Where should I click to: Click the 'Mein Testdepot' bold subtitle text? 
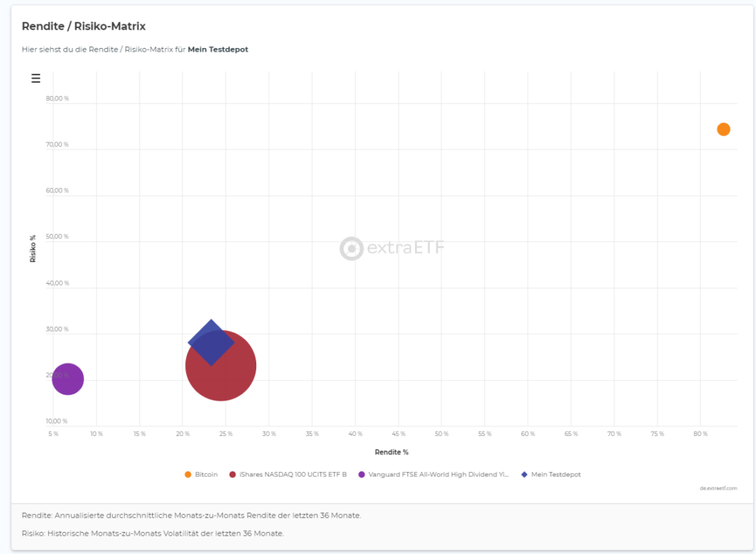218,49
